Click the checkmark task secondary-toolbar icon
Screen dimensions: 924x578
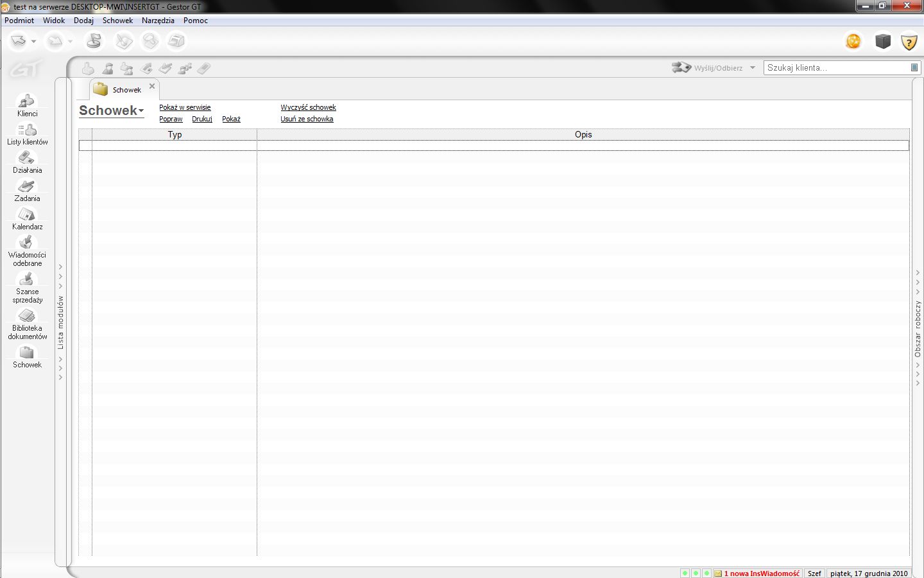click(x=166, y=68)
